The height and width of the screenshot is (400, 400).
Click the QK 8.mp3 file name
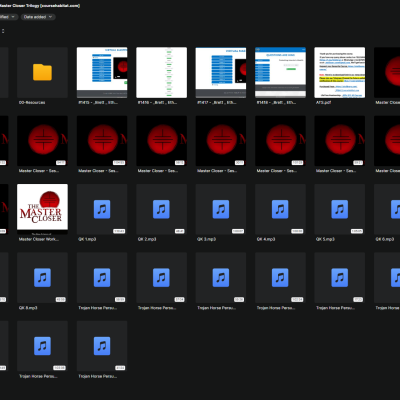[x=28, y=308]
